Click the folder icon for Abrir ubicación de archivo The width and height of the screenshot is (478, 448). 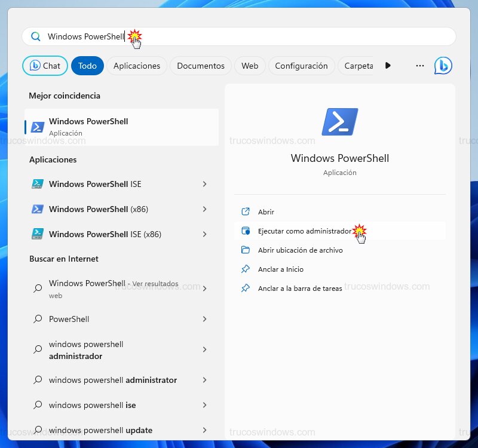click(x=246, y=250)
